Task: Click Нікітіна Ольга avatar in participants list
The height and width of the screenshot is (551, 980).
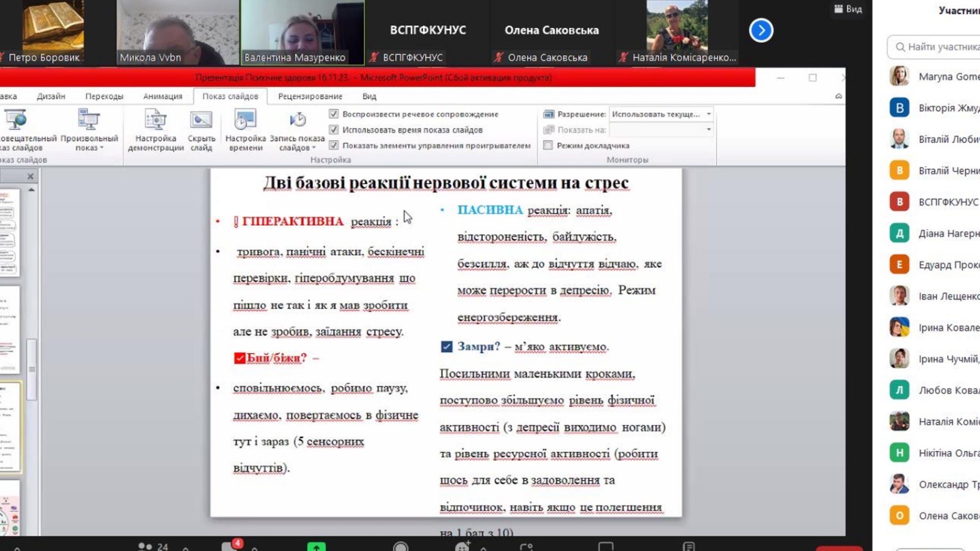Action: point(899,452)
